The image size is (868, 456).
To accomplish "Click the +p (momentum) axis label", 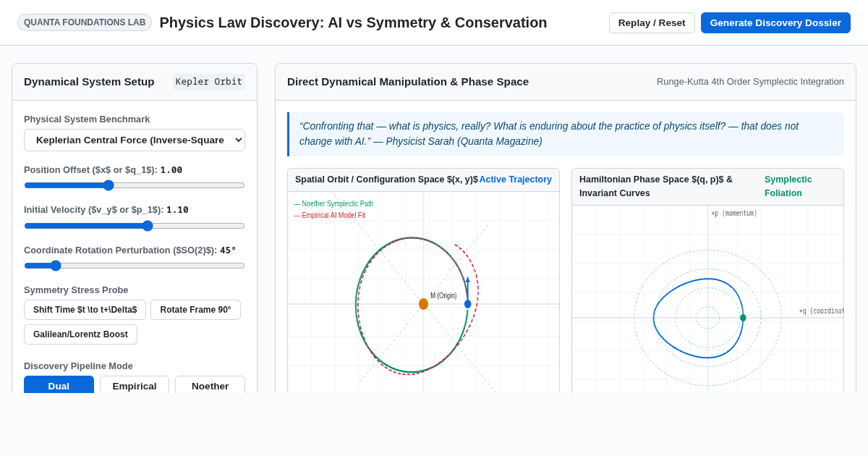I will point(734,214).
